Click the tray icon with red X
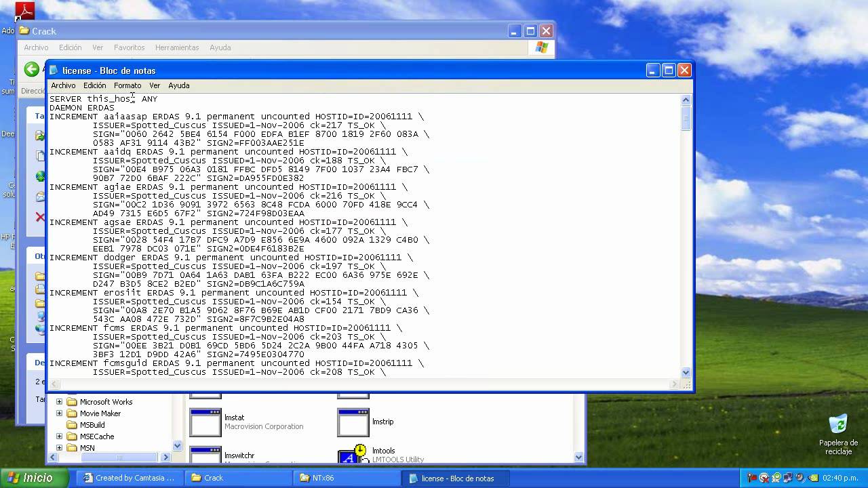This screenshot has width=868, height=488. pos(765,478)
